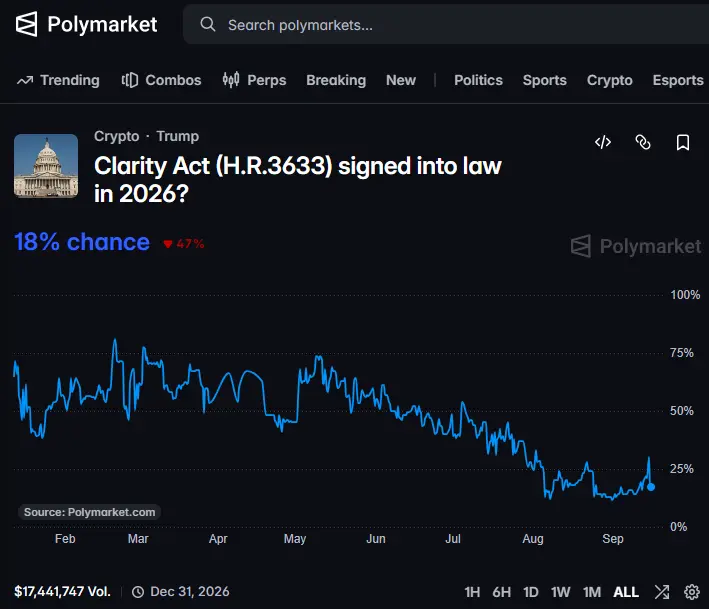
Task: Open the Esports category
Action: (x=678, y=80)
